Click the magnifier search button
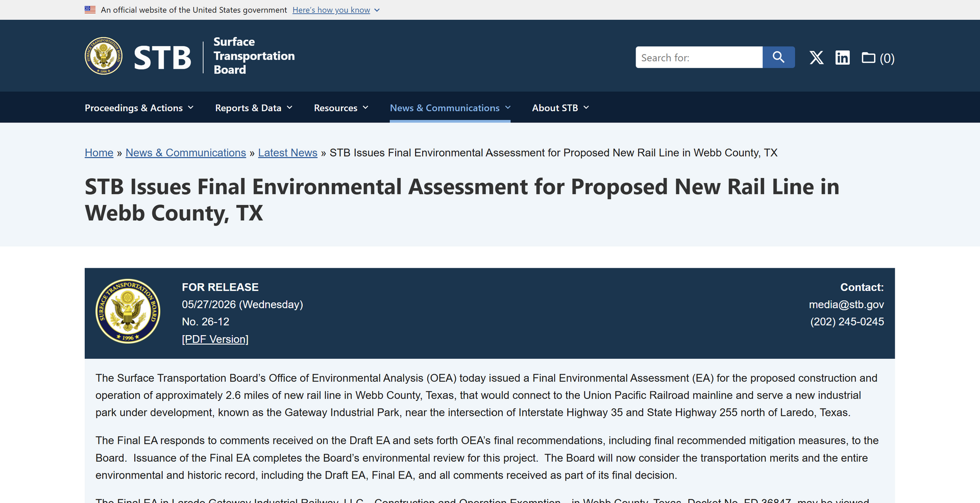The height and width of the screenshot is (503, 980). point(778,57)
